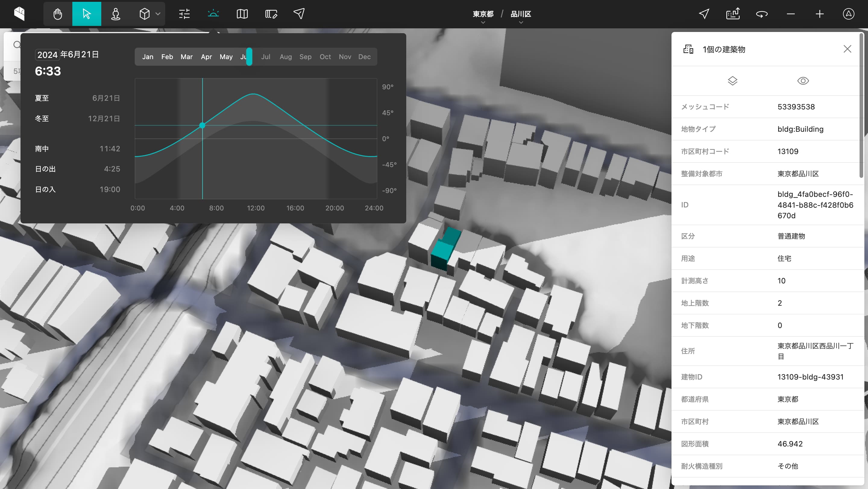Toggle the sunlight date-time panel
This screenshot has width=868, height=489.
(213, 14)
